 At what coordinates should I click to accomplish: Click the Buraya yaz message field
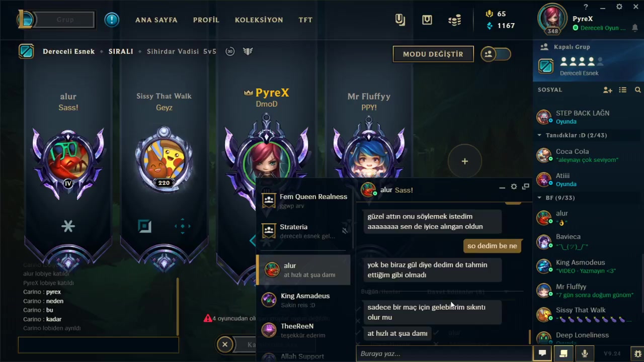pyautogui.click(x=444, y=353)
